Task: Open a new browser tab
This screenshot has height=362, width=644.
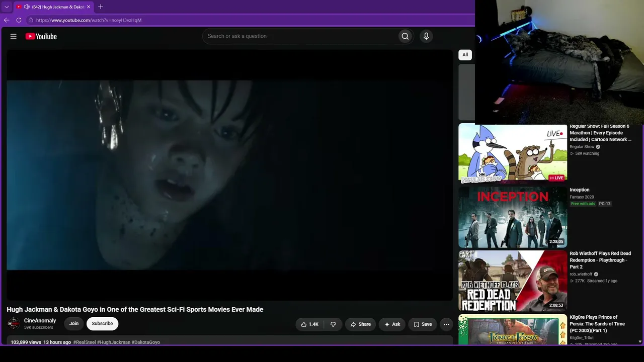Action: coord(101,7)
